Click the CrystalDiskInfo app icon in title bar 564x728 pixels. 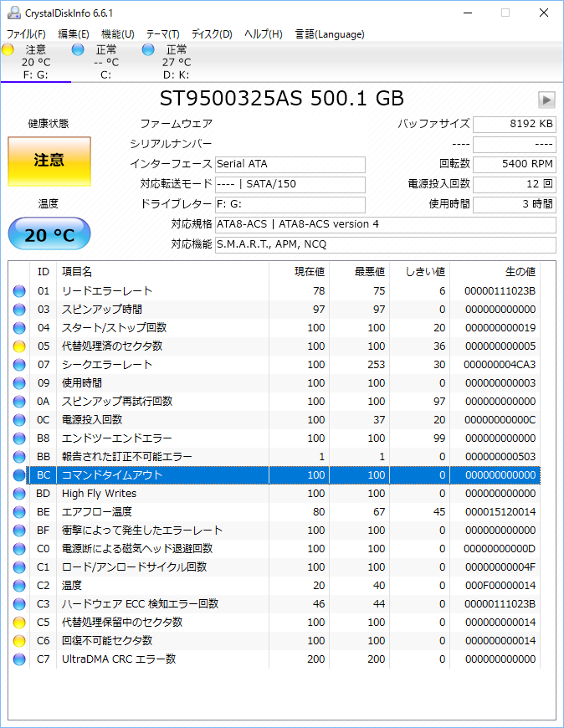click(14, 13)
